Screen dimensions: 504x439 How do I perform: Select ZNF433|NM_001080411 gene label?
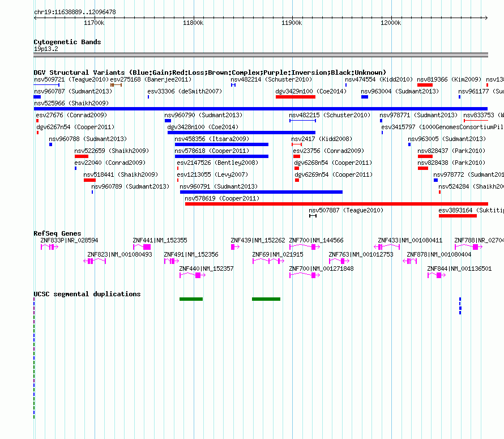[410, 240]
